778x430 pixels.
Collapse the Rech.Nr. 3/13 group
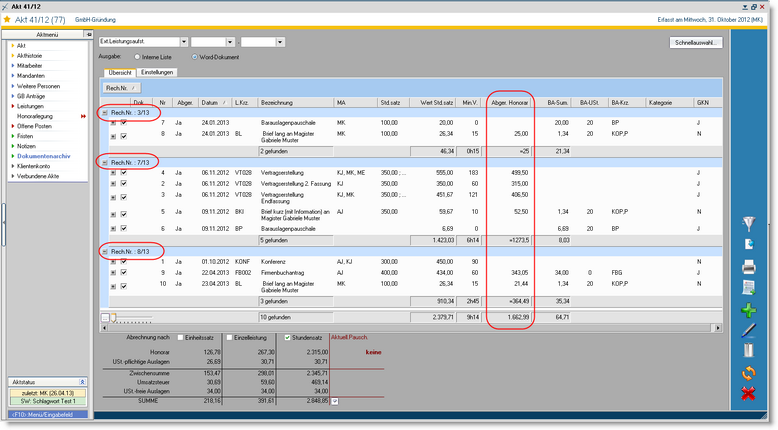point(105,113)
